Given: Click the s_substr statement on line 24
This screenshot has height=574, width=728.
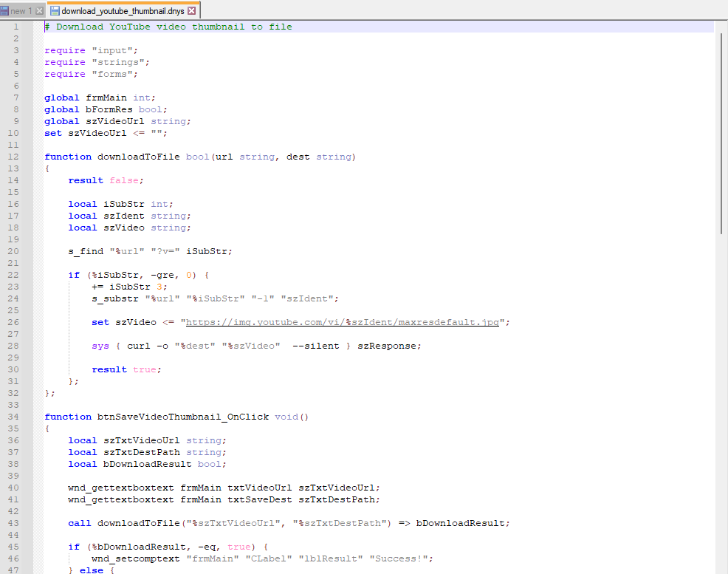Looking at the screenshot, I should click(x=215, y=299).
